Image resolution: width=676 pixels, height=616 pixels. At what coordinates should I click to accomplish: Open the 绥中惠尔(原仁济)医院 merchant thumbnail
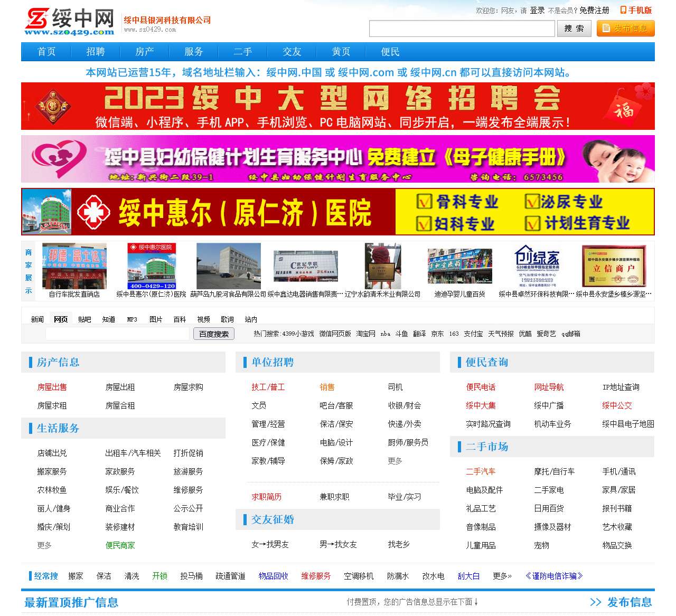(152, 266)
